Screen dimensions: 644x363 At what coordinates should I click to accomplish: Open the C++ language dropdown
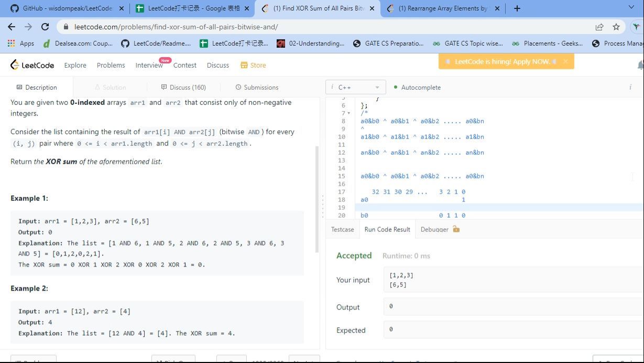tap(356, 88)
